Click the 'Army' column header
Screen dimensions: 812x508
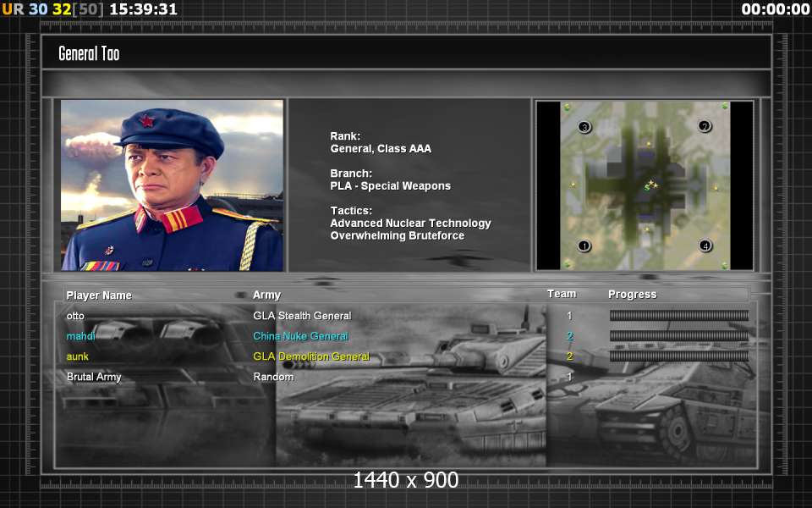point(266,295)
